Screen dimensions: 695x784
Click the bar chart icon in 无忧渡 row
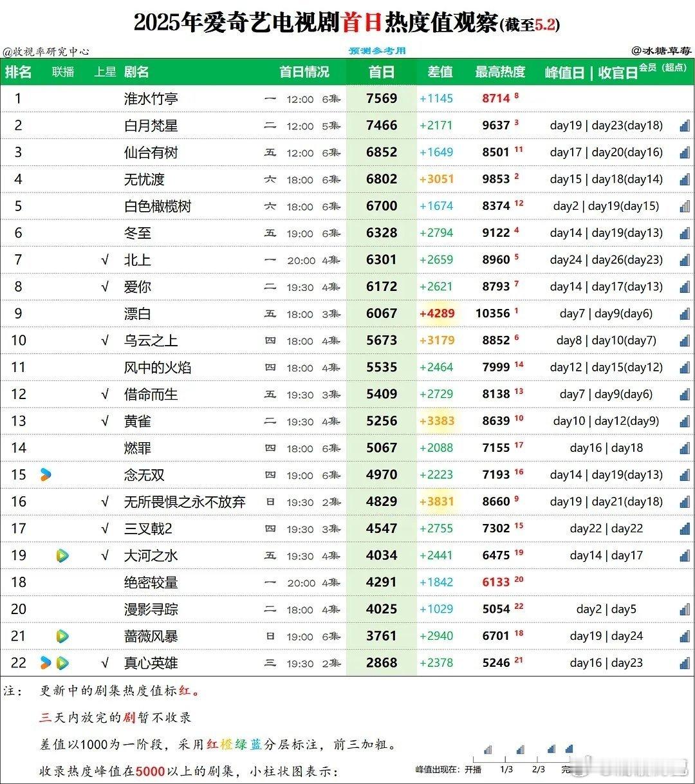685,180
